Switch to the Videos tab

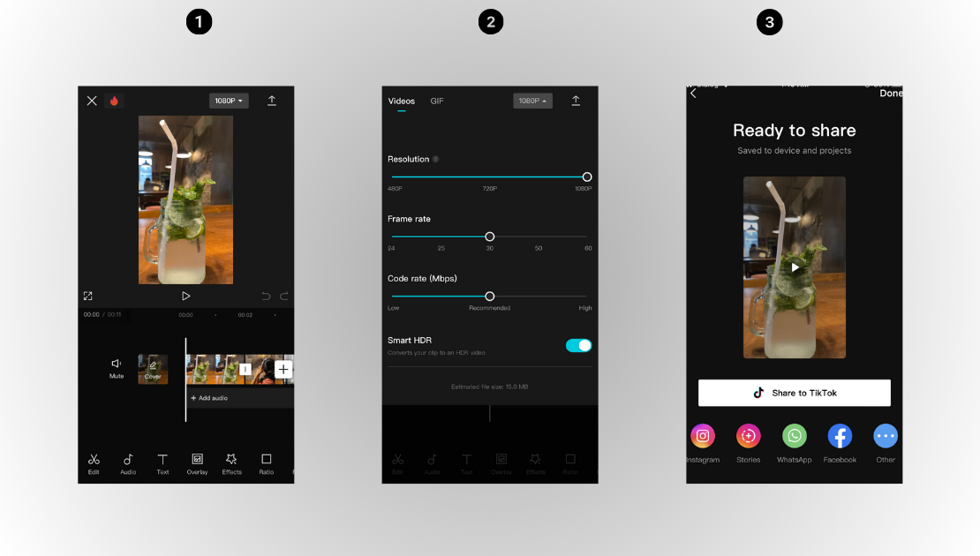click(x=401, y=101)
